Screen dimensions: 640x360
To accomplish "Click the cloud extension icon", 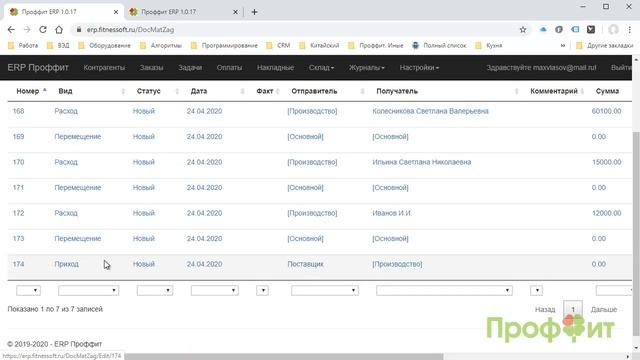I will tap(543, 30).
